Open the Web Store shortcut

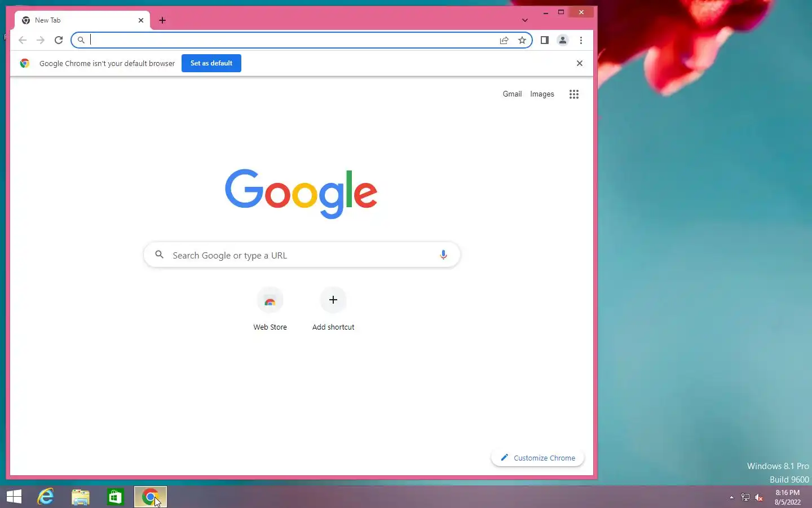[270, 309]
